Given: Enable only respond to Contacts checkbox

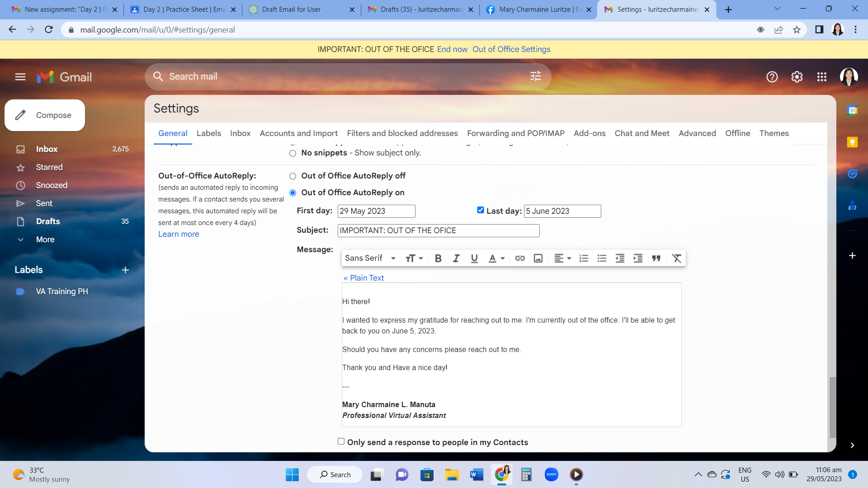Looking at the screenshot, I should [x=341, y=441].
